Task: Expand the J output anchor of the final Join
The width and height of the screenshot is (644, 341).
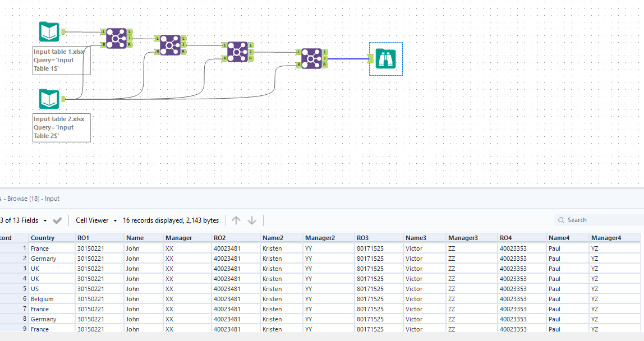Action: tap(324, 57)
